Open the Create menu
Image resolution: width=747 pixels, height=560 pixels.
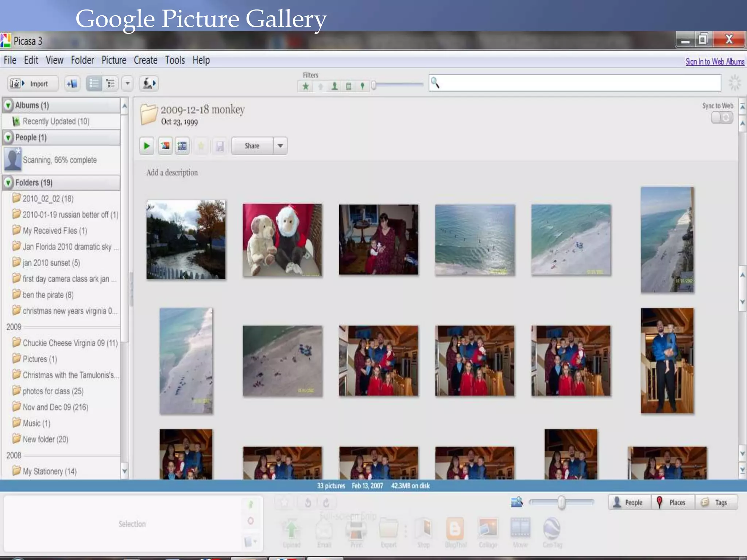146,60
